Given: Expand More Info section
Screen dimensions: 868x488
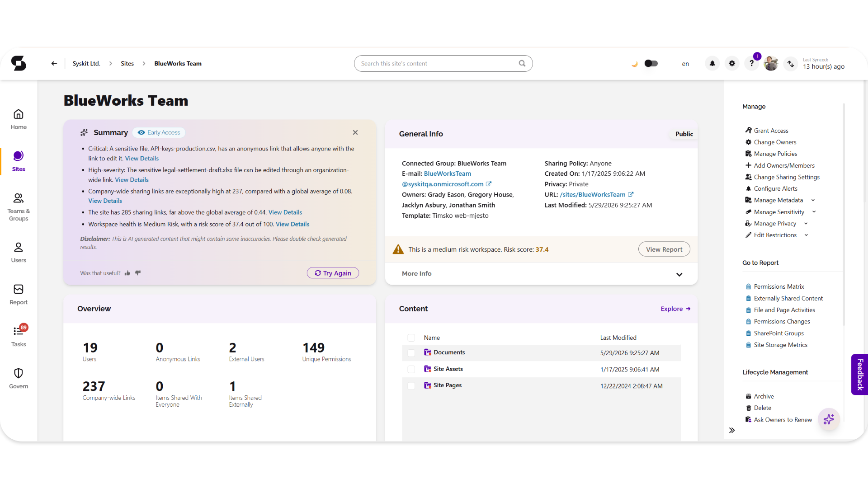Looking at the screenshot, I should [x=541, y=274].
